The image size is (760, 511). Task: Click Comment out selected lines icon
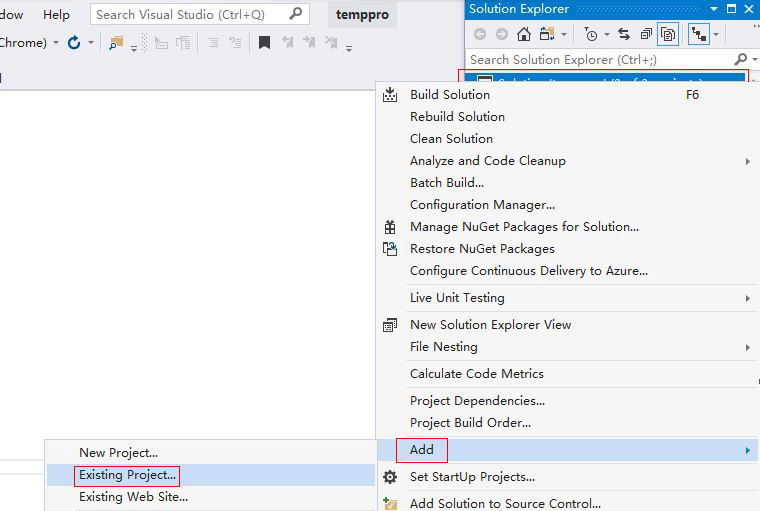(212, 43)
